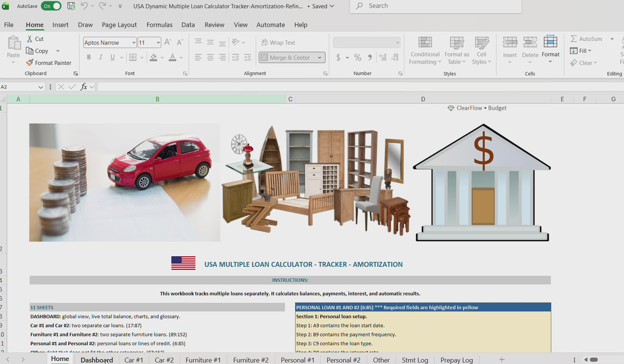The height and width of the screenshot is (364, 624).
Task: Click the Middle Align icon
Action: (x=210, y=43)
